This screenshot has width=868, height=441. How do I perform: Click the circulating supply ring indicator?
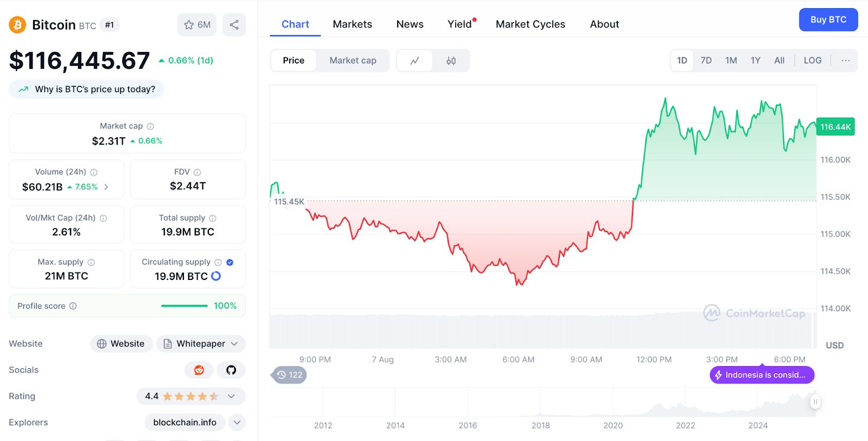click(x=216, y=276)
